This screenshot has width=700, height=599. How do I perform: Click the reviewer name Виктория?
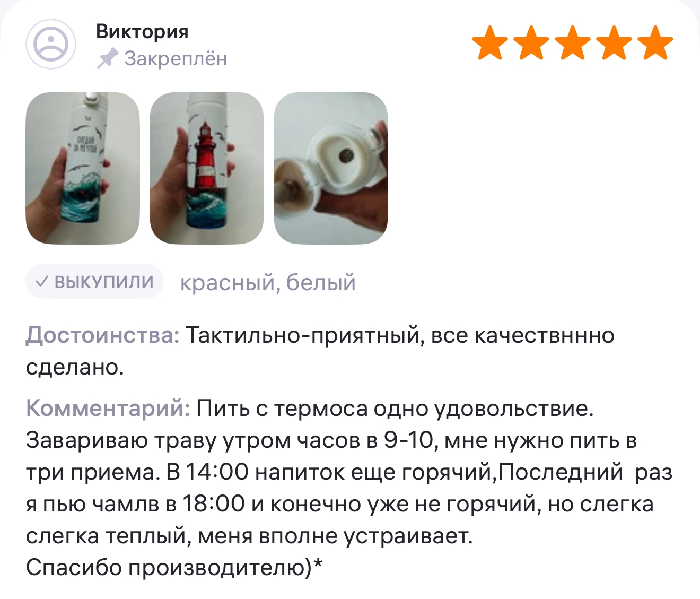[x=142, y=32]
